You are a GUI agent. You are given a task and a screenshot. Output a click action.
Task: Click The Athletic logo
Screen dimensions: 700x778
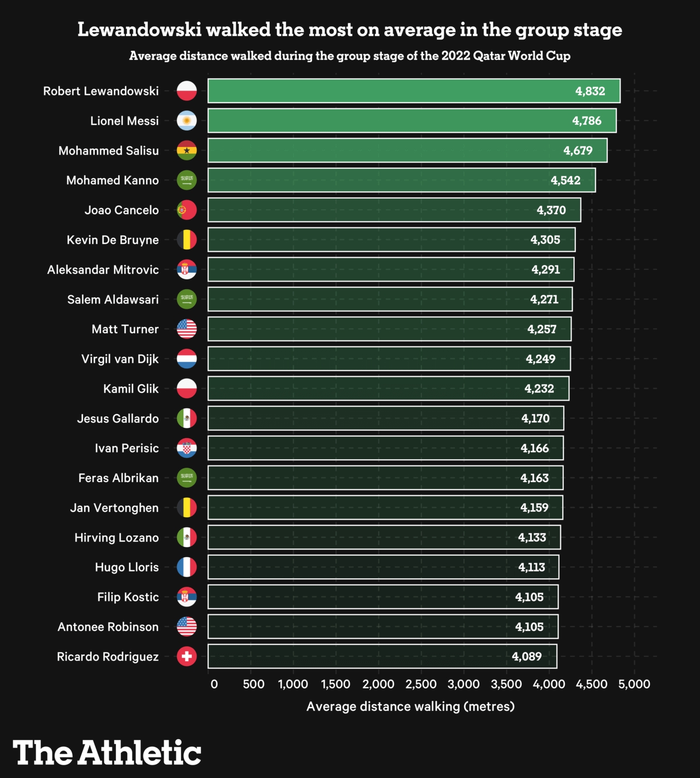tap(107, 753)
